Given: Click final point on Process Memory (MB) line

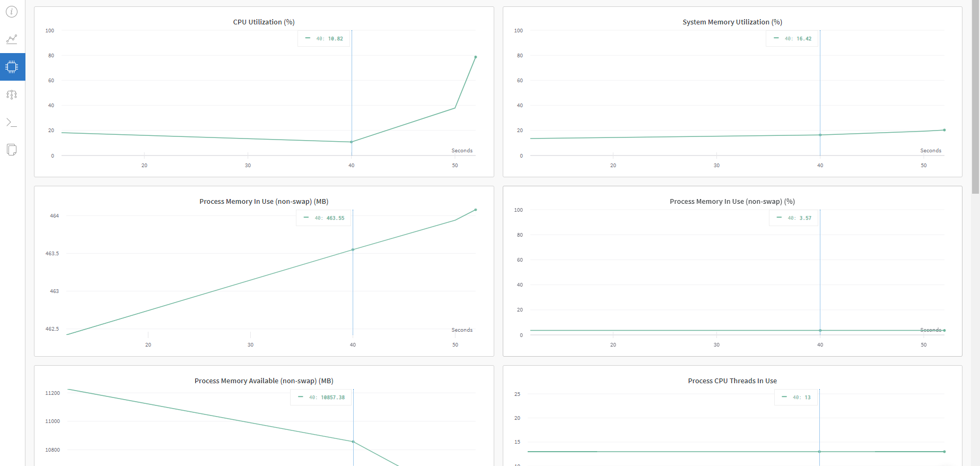Looking at the screenshot, I should tap(476, 210).
